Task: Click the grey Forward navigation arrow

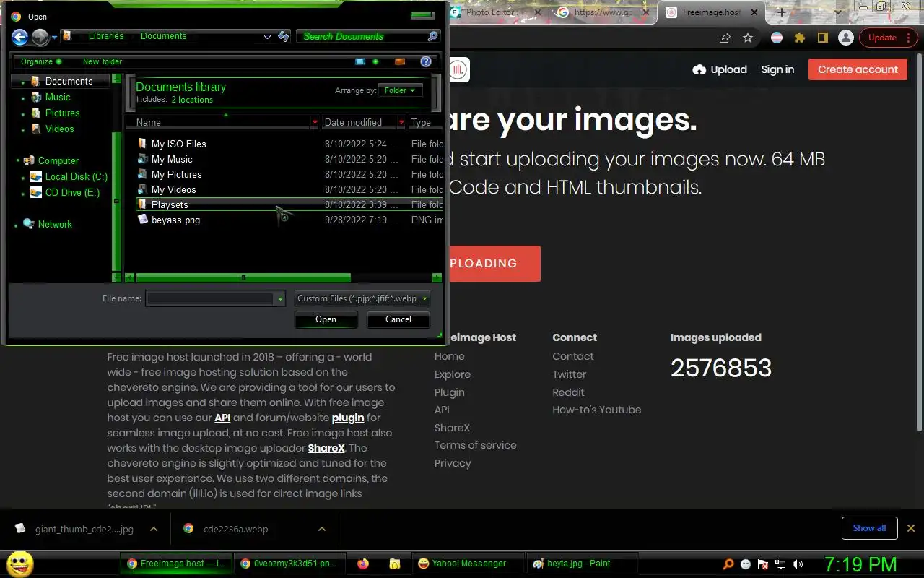Action: [40, 37]
